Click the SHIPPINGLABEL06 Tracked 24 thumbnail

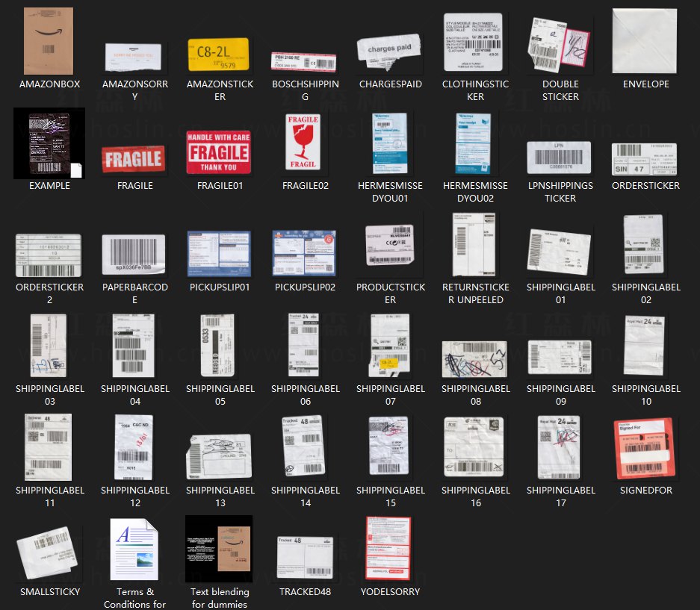(303, 345)
